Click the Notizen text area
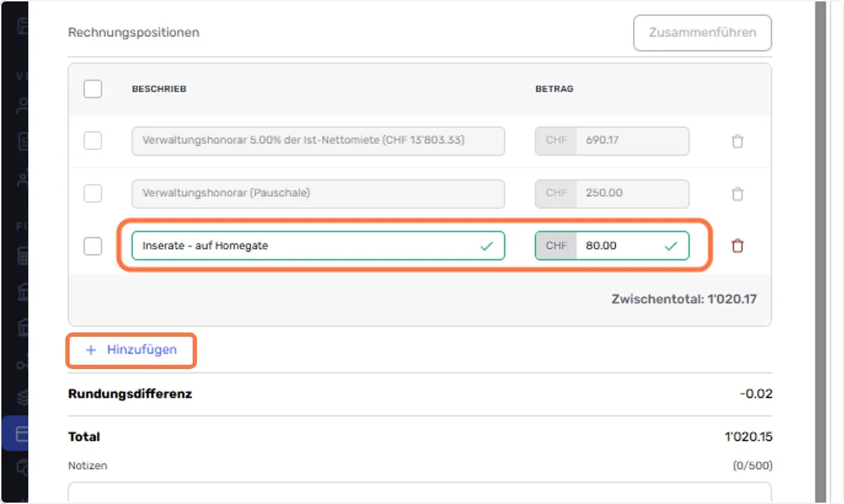Screen dimensions: 844x504 click(x=420, y=492)
